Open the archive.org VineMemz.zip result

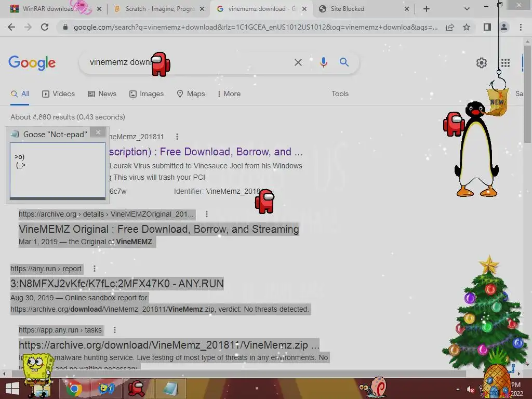(x=169, y=345)
